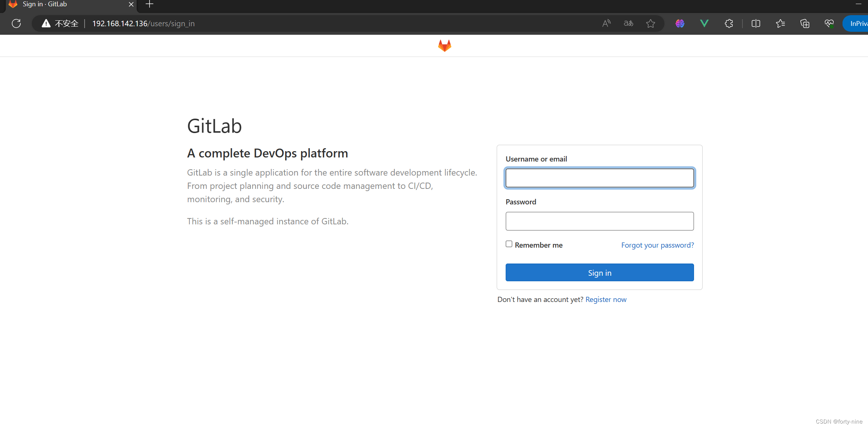The width and height of the screenshot is (868, 428).
Task: Open the Collections icon
Action: [805, 23]
